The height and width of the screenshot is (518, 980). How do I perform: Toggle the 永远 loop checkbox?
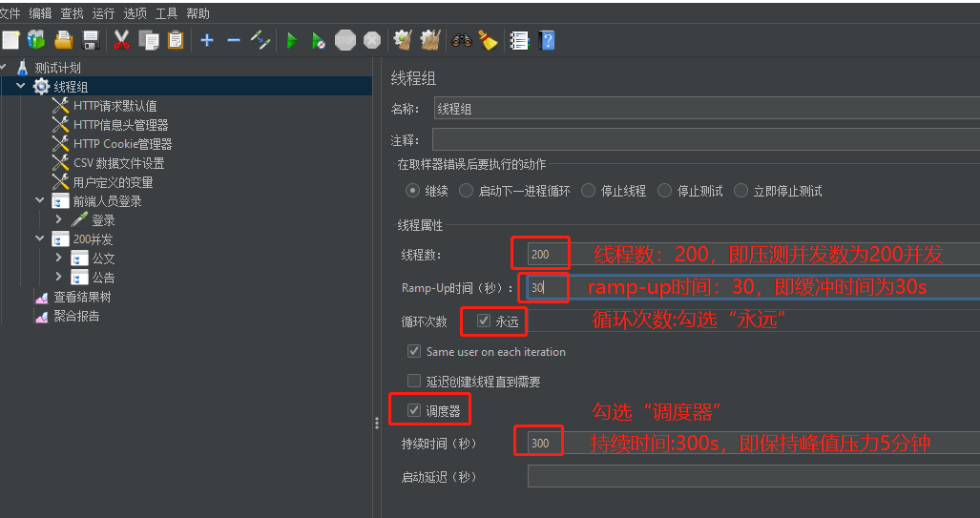[484, 321]
